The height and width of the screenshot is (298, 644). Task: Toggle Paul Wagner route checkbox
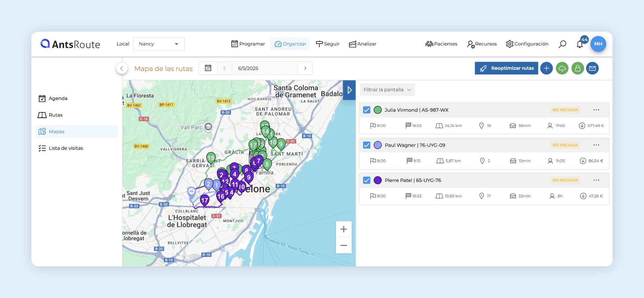pyautogui.click(x=367, y=145)
